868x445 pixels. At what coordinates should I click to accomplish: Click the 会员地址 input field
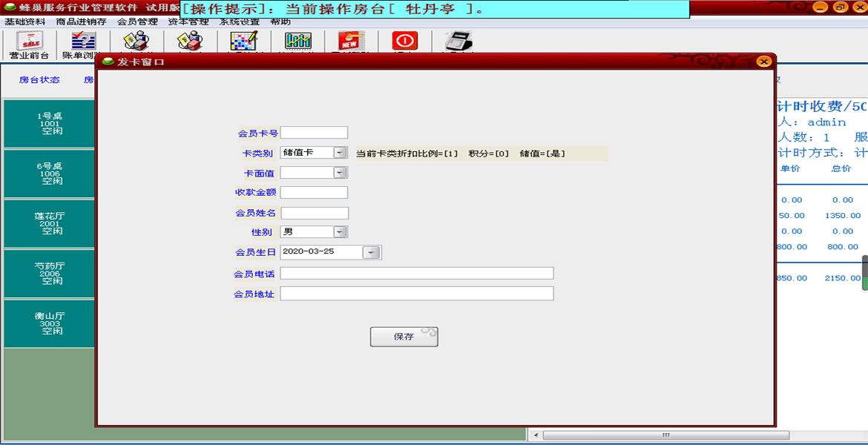417,294
